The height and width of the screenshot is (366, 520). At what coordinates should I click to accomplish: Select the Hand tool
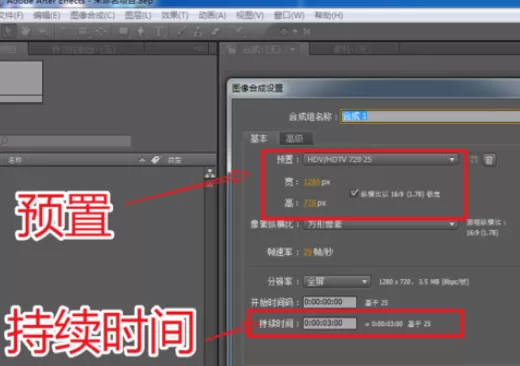(25, 32)
